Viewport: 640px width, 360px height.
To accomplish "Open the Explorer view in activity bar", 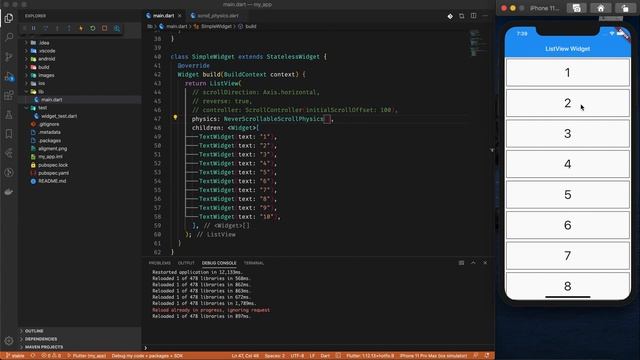I will tap(9, 18).
